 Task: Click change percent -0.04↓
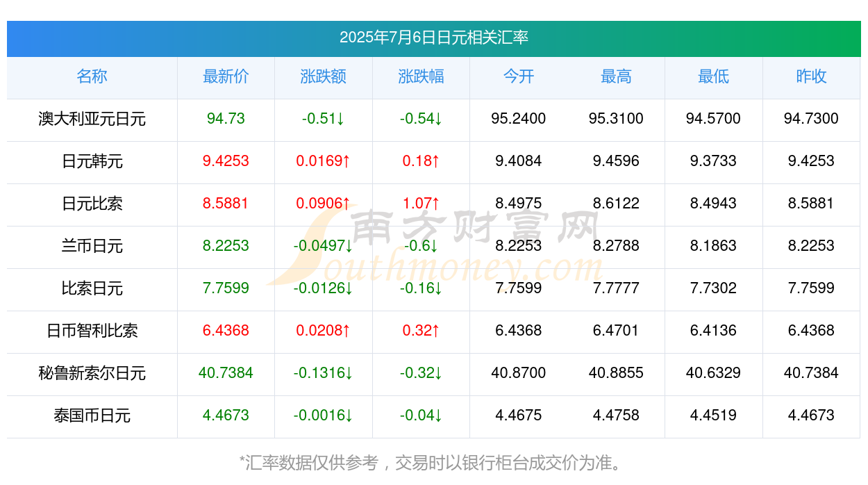[421, 416]
